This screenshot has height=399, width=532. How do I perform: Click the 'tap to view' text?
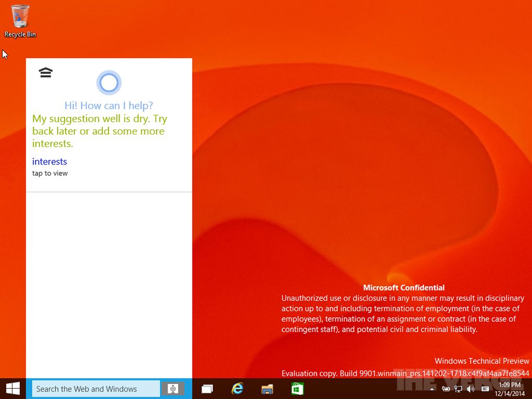[50, 173]
